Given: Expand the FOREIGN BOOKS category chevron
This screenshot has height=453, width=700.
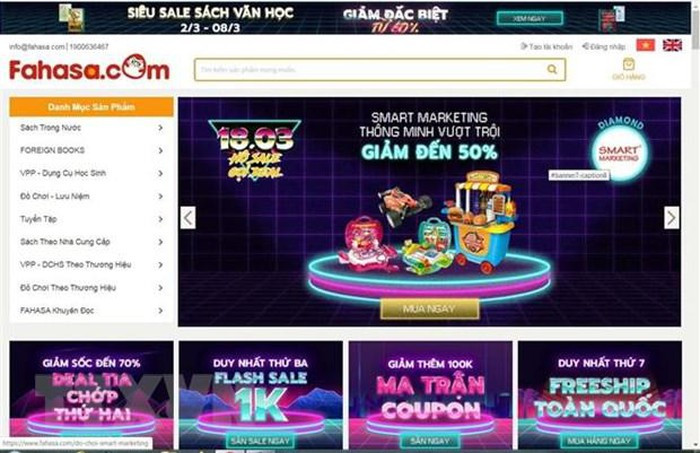Looking at the screenshot, I should tap(160, 151).
